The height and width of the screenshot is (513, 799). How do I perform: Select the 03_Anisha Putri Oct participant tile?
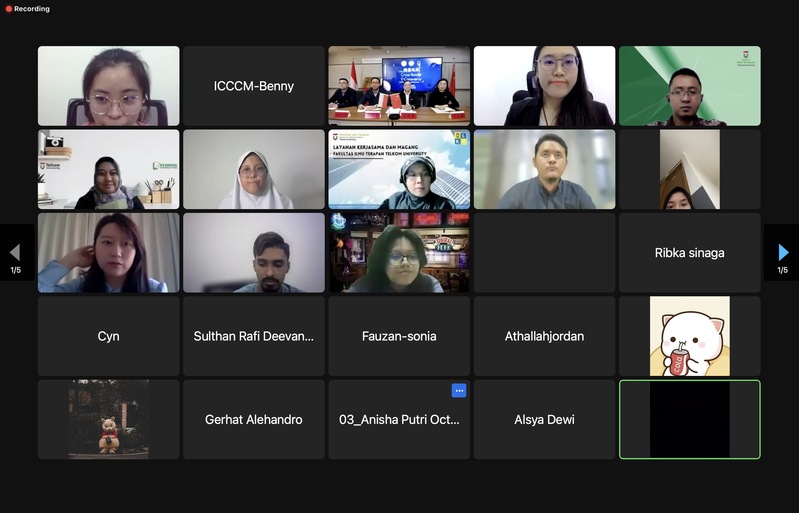pyautogui.click(x=399, y=419)
